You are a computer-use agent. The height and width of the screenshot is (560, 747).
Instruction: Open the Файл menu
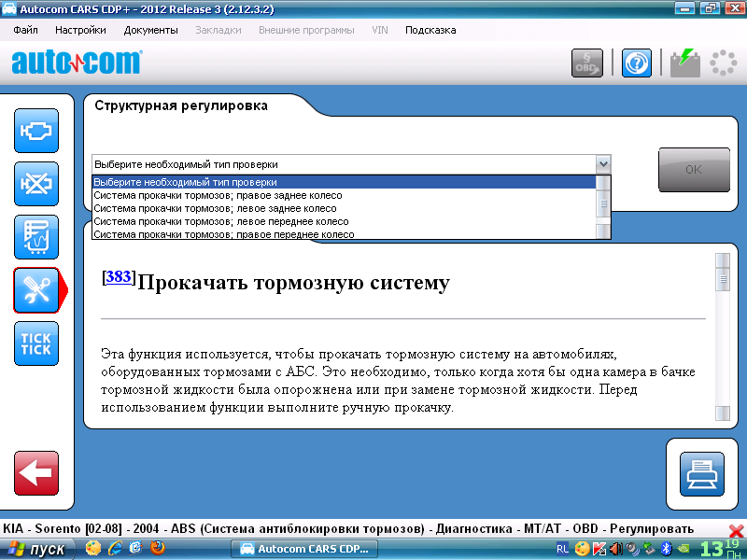(x=25, y=30)
